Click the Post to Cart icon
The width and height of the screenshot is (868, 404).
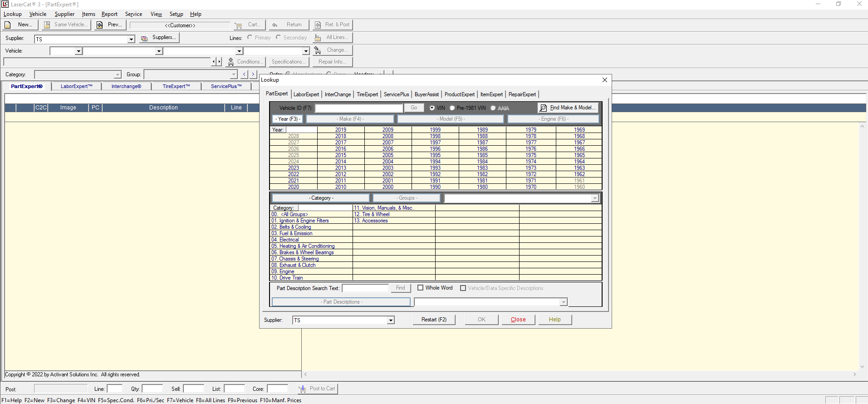coord(303,389)
